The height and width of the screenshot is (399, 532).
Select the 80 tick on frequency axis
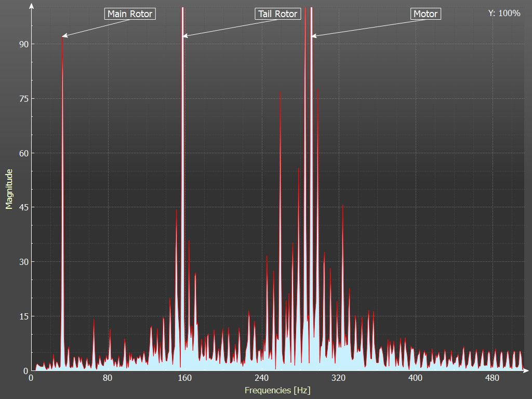pyautogui.click(x=108, y=378)
